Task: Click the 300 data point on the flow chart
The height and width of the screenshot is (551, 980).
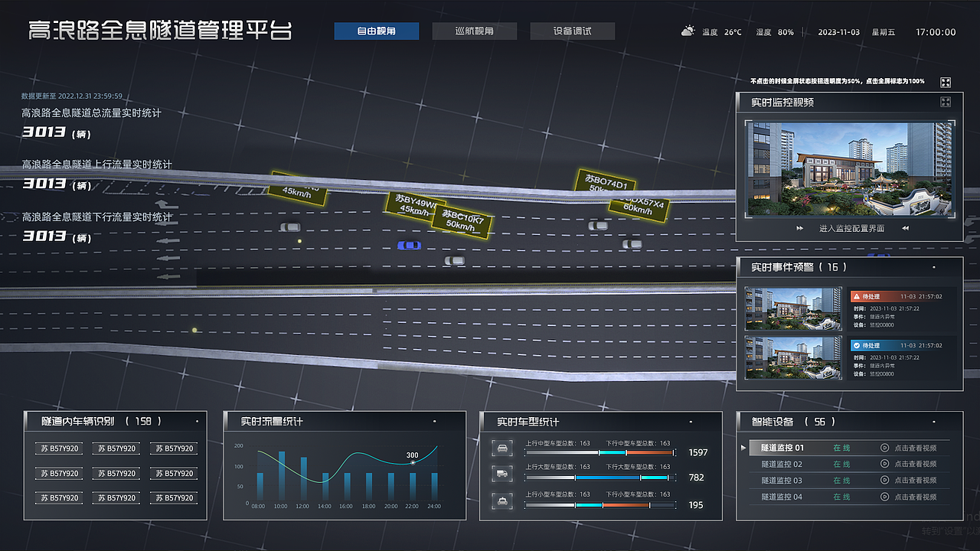Action: coord(413,462)
